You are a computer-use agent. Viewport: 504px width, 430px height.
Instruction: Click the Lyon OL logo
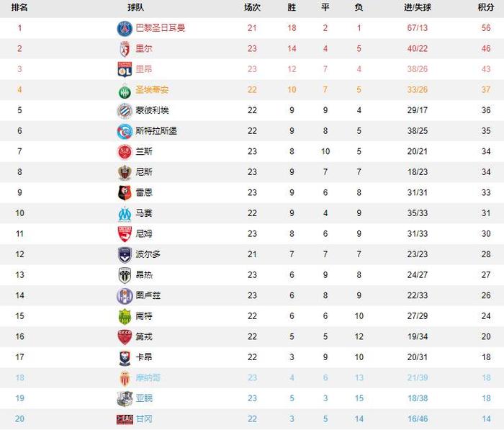pyautogui.click(x=125, y=69)
